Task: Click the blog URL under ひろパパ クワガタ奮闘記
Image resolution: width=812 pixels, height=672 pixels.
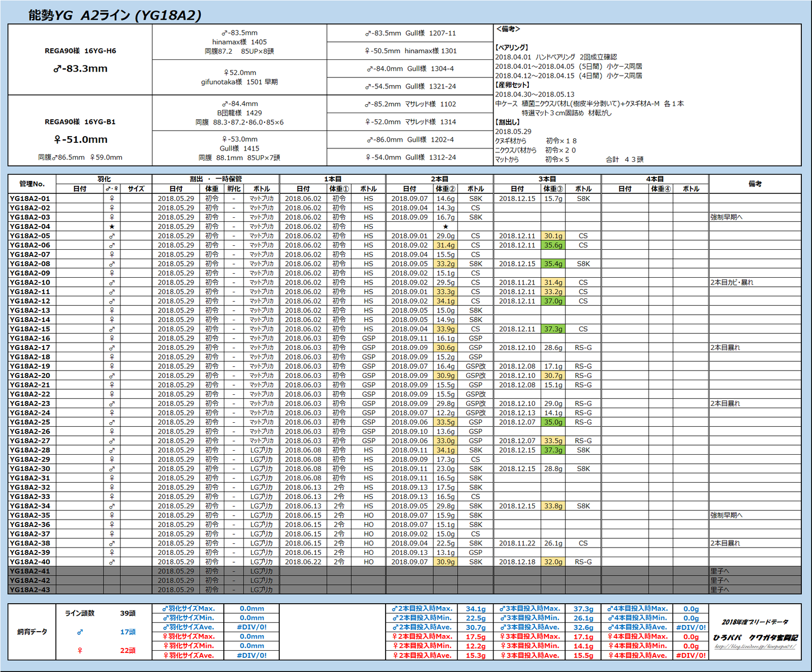Action: point(755,647)
